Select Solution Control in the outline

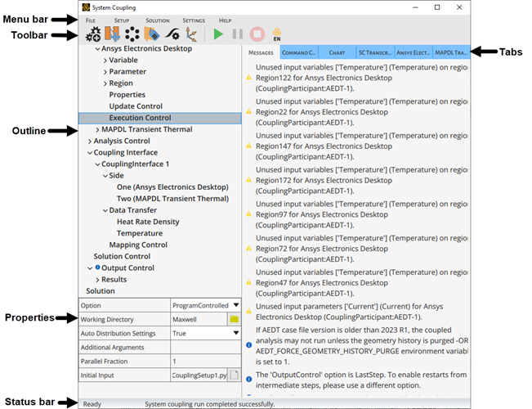[x=122, y=257]
